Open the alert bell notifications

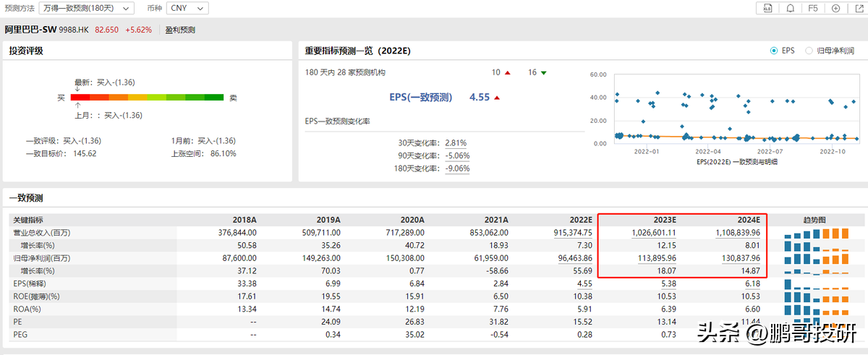click(x=791, y=8)
